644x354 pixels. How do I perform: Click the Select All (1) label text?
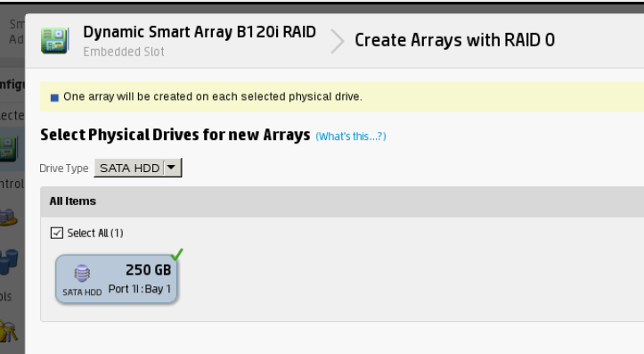(95, 233)
